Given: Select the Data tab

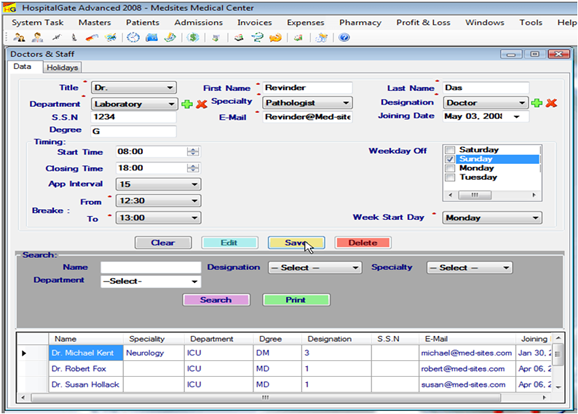Looking at the screenshot, I should (22, 67).
